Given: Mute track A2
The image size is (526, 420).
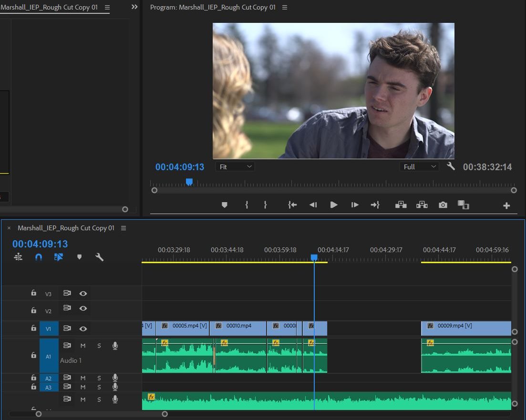Looking at the screenshot, I should (83, 378).
